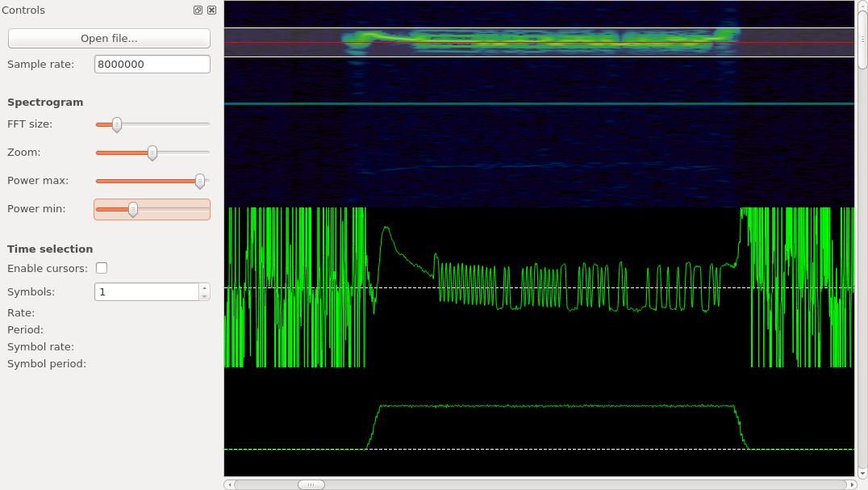The image size is (868, 490).
Task: Click the up arrow of the vertical scrollbar
Action: [862, 6]
